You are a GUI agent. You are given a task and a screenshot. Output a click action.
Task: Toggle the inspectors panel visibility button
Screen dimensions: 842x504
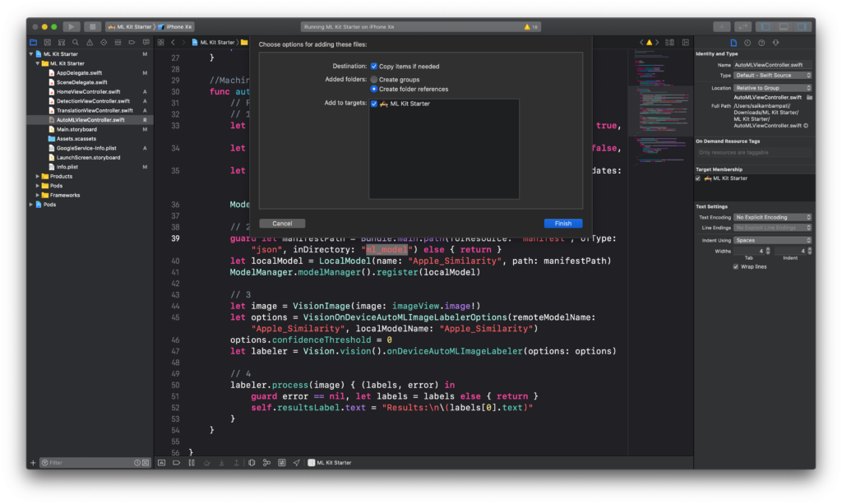pyautogui.click(x=802, y=27)
